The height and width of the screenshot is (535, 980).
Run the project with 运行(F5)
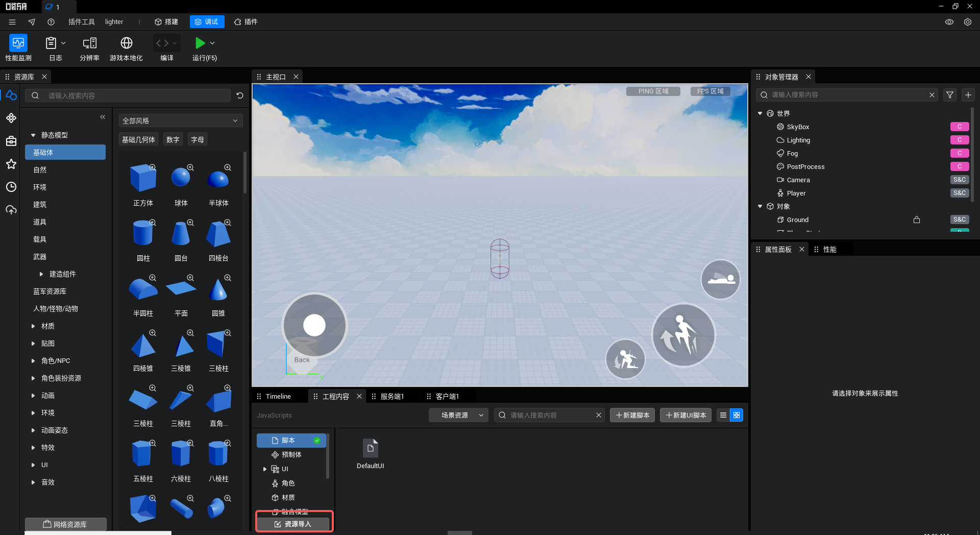coord(200,43)
